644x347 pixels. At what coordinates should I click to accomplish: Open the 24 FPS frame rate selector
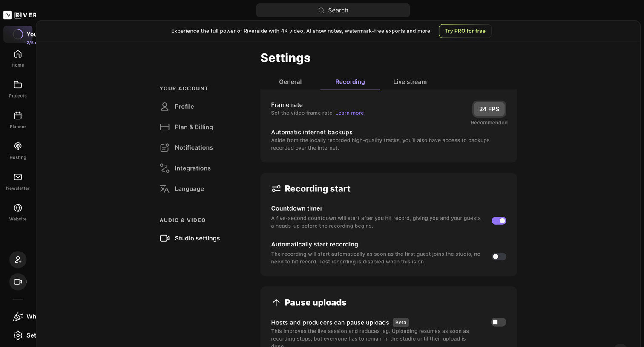tap(489, 109)
